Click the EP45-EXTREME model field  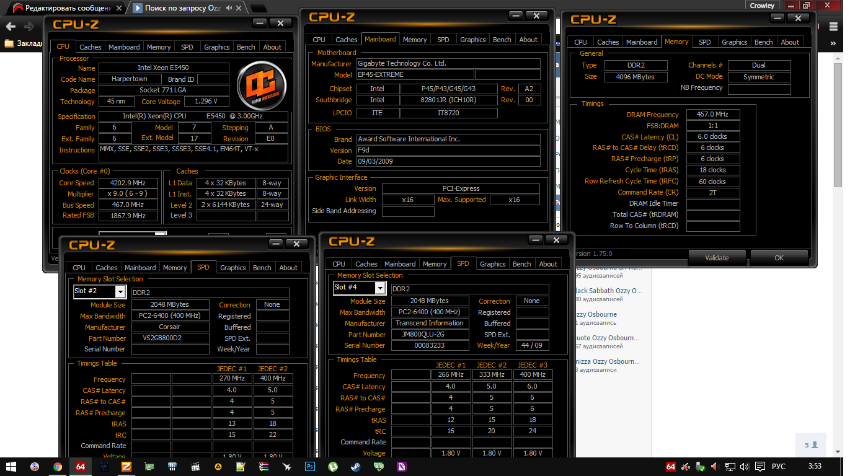tap(415, 75)
